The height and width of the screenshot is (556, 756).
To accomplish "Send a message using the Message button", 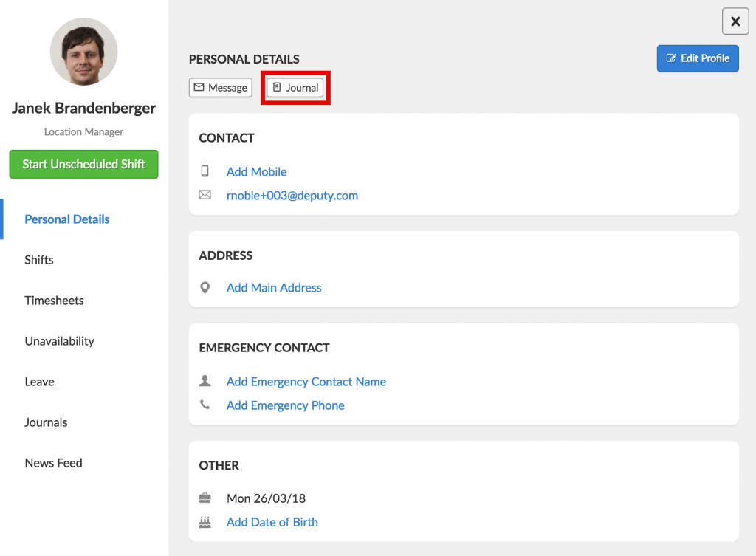I will [220, 88].
